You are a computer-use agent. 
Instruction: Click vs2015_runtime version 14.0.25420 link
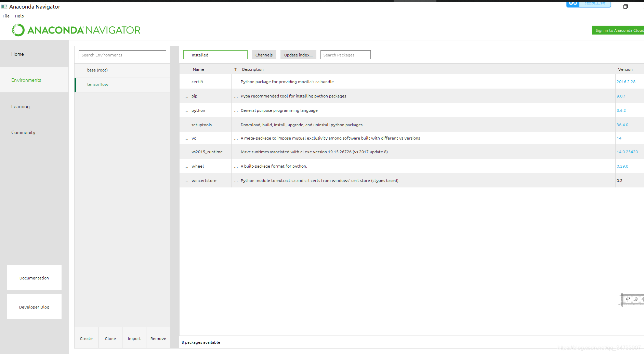[x=627, y=152]
